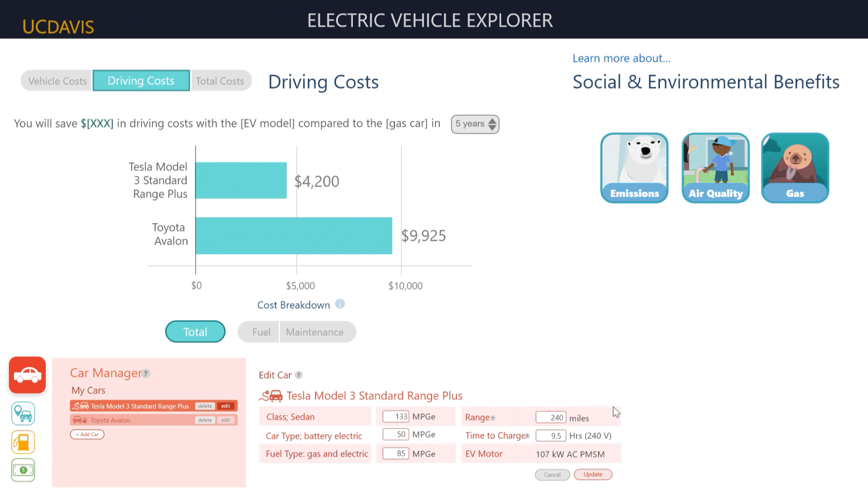Click the Cancel button
The image size is (868, 488).
pyautogui.click(x=552, y=475)
